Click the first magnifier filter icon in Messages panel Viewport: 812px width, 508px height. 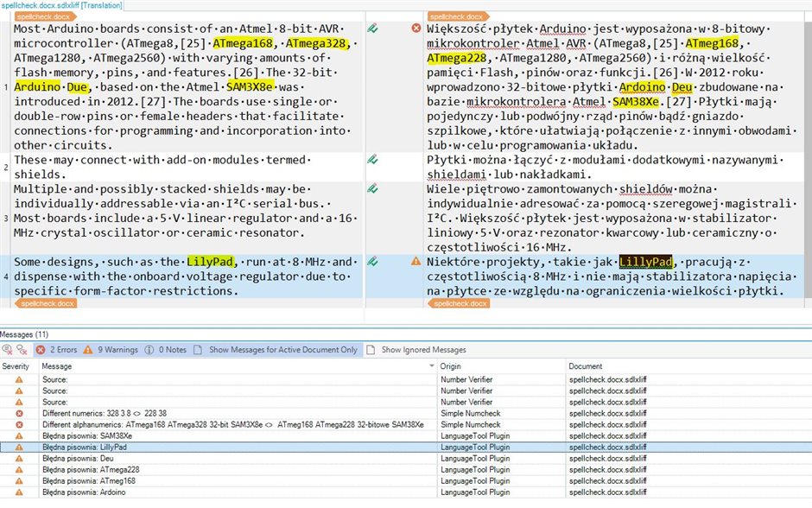10,350
